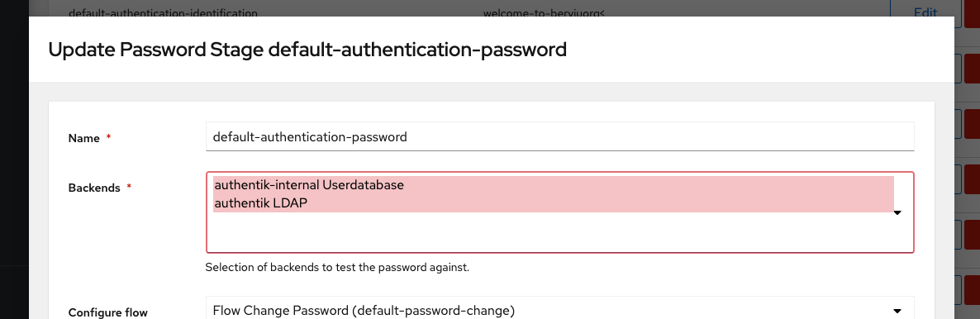Click the 'Selection of backends' help text

337,267
